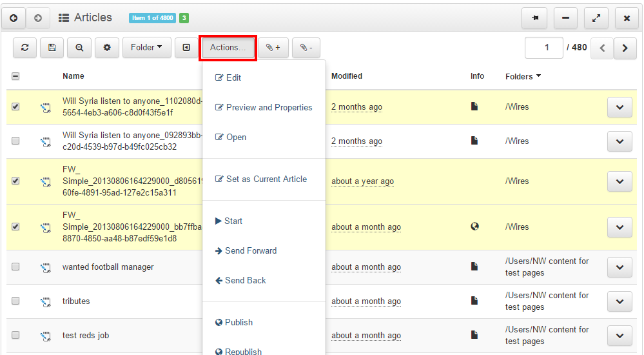Image resolution: width=644 pixels, height=355 pixels.
Task: Click the paperclip plus attach button
Action: tap(273, 48)
